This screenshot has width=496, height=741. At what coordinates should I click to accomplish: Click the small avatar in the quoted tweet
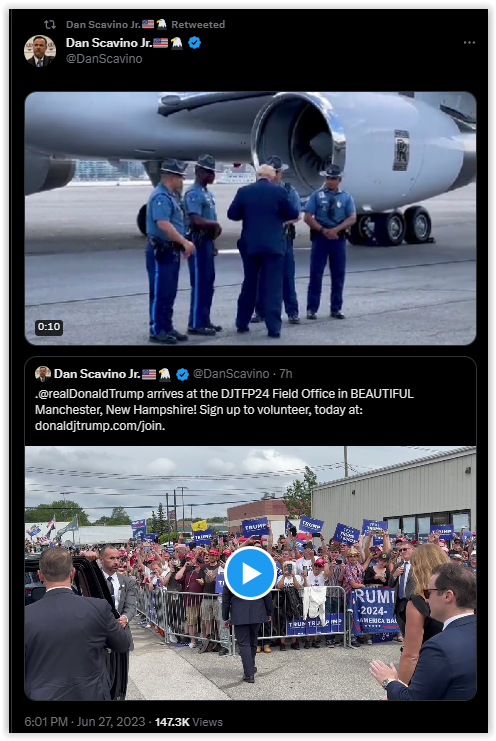pyautogui.click(x=43, y=374)
